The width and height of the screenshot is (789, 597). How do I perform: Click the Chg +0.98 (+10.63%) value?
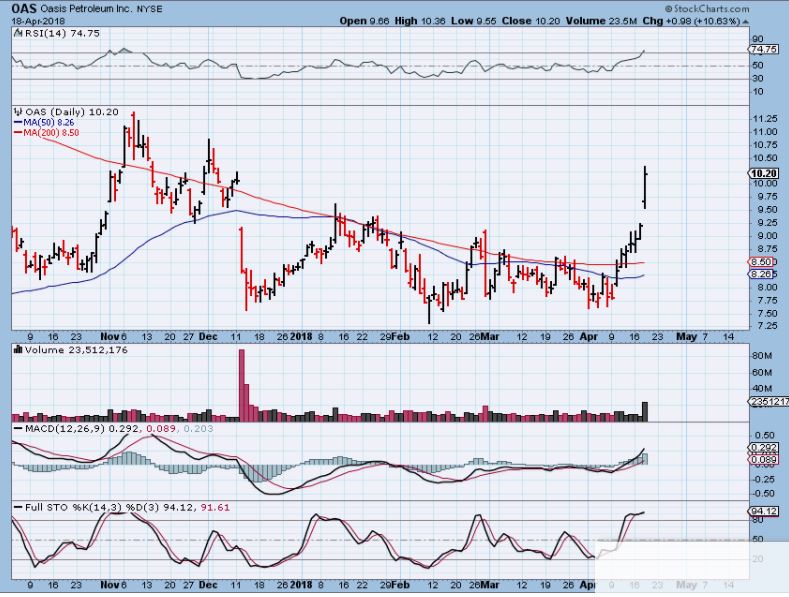point(691,21)
